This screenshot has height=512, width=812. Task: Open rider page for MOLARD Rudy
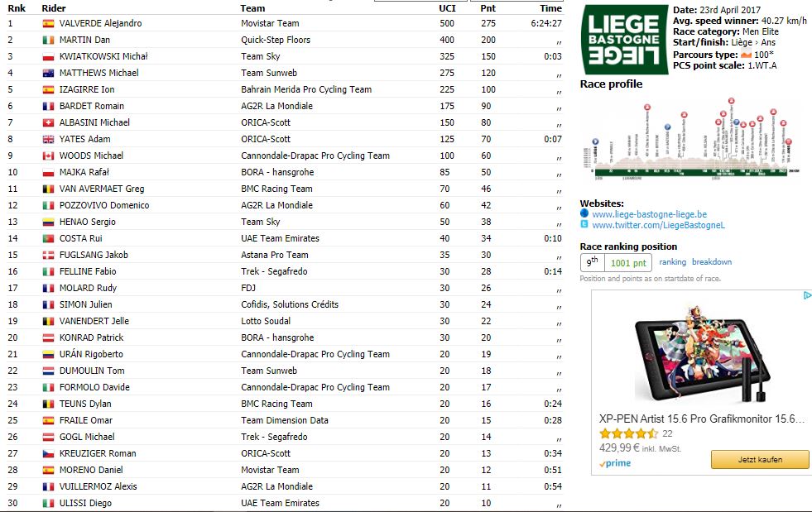point(88,288)
